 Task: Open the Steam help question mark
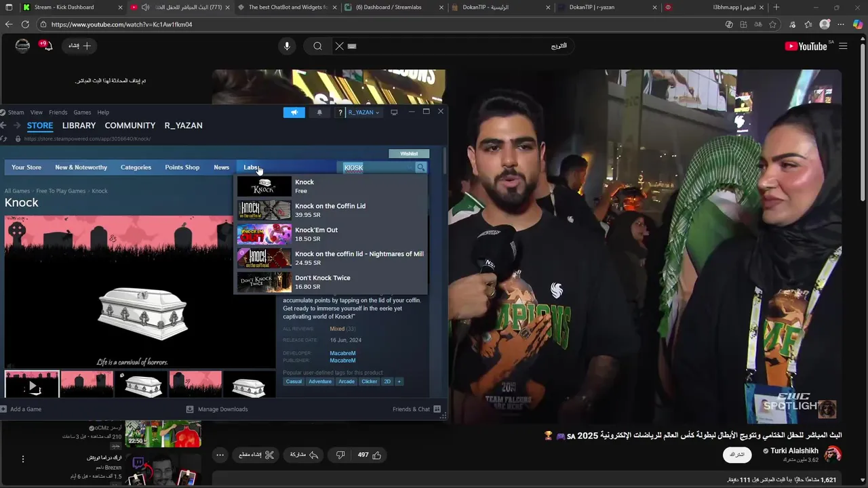point(340,113)
